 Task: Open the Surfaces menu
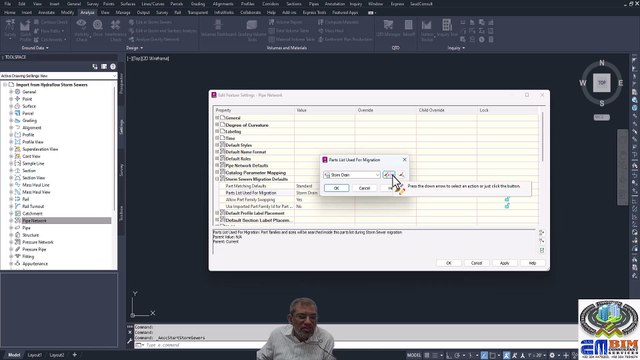[x=128, y=4]
